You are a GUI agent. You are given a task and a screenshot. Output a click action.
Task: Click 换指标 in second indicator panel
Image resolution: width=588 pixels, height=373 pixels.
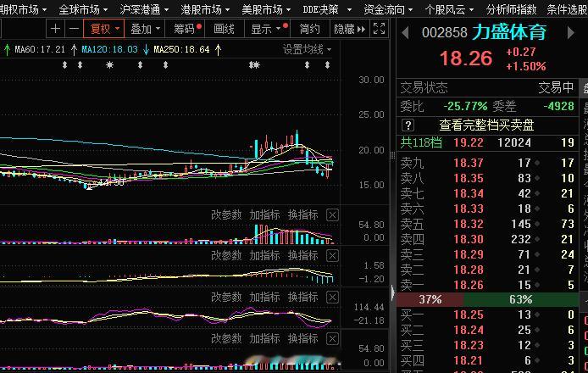click(x=303, y=256)
